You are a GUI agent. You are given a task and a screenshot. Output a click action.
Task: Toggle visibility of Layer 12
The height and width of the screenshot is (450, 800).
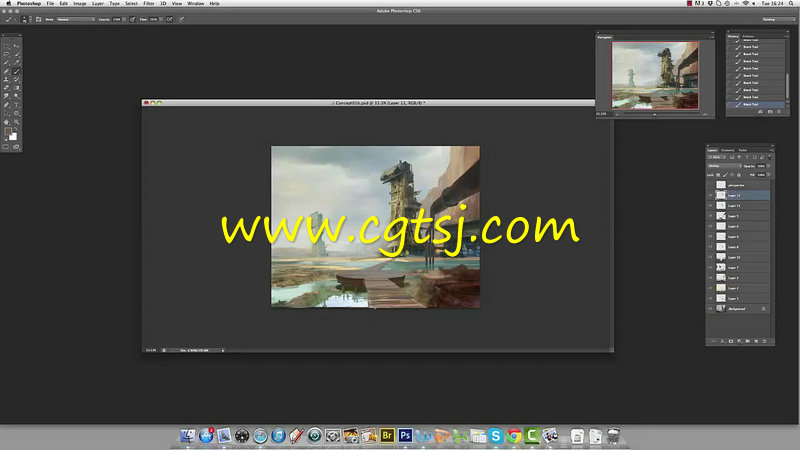click(x=710, y=195)
